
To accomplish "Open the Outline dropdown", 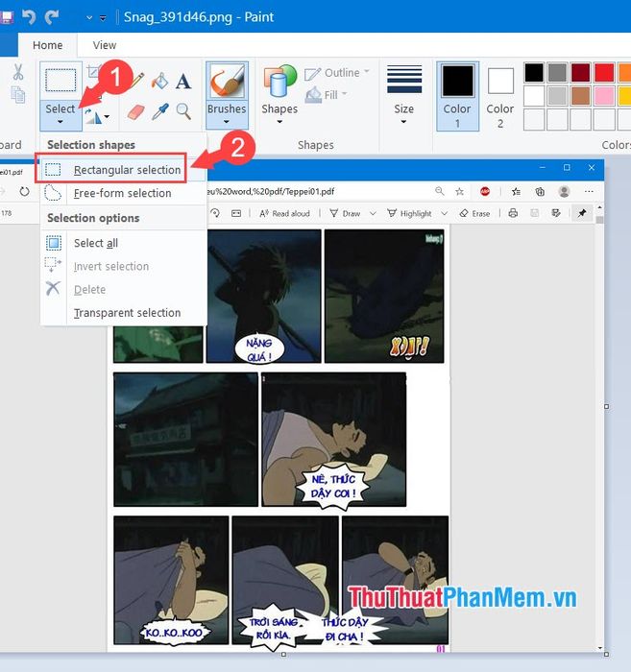I will tap(337, 73).
